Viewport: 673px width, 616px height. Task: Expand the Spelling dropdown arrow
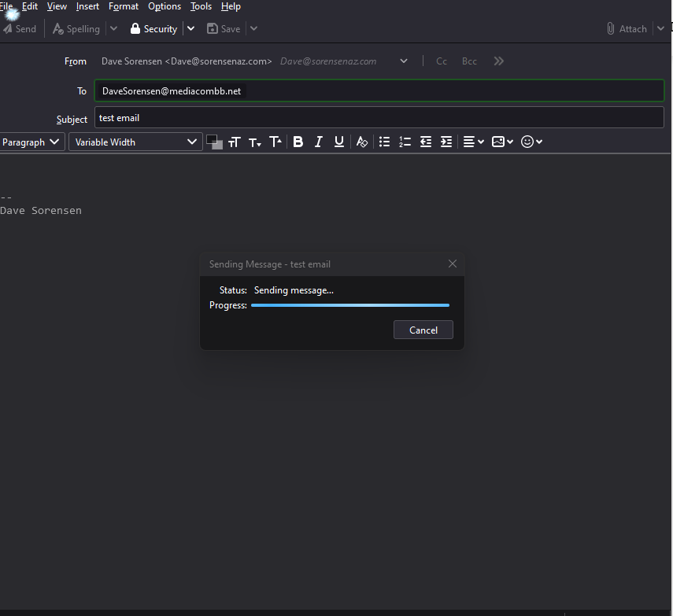[113, 29]
